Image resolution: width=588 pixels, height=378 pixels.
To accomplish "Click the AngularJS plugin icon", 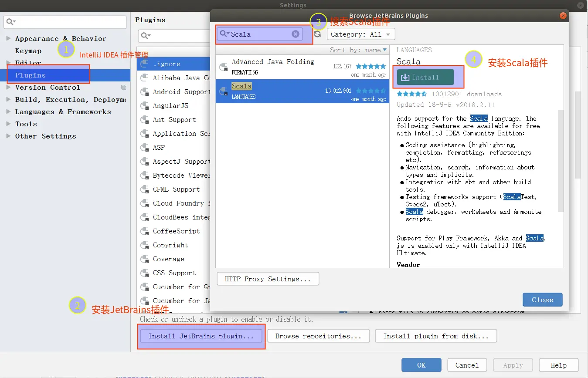I will click(x=145, y=106).
